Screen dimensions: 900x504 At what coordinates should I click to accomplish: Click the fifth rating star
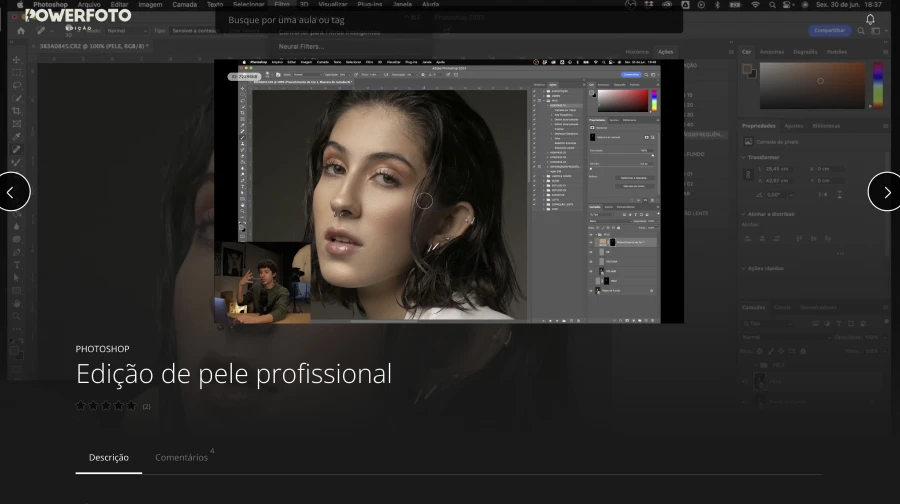(131, 405)
